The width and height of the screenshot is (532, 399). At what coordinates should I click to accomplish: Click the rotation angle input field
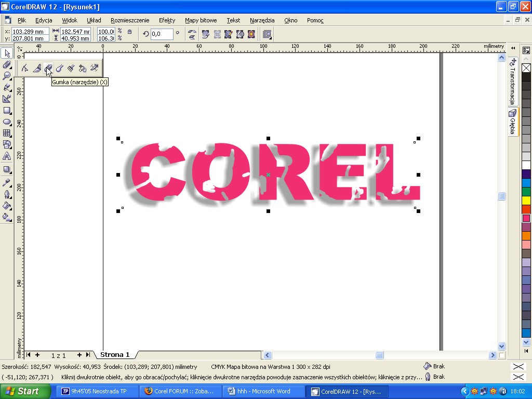tap(161, 34)
